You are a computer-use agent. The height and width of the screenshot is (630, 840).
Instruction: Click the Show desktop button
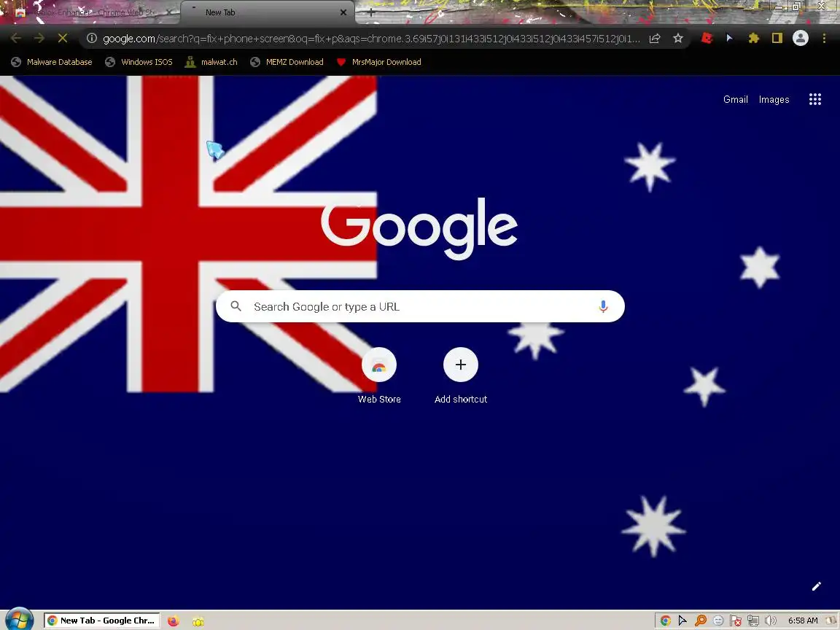833,621
